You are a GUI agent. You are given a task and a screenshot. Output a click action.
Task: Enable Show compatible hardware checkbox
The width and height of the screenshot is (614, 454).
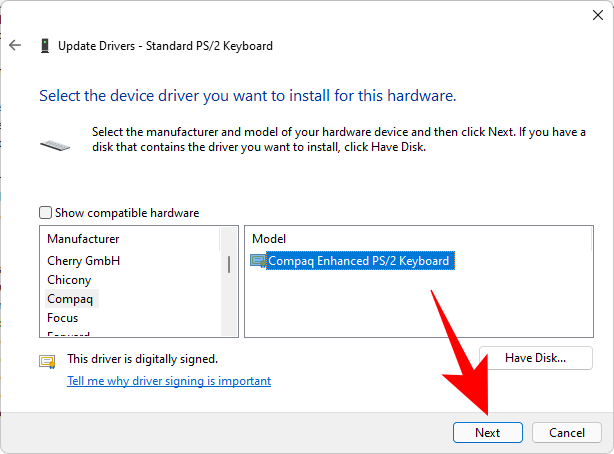point(45,213)
